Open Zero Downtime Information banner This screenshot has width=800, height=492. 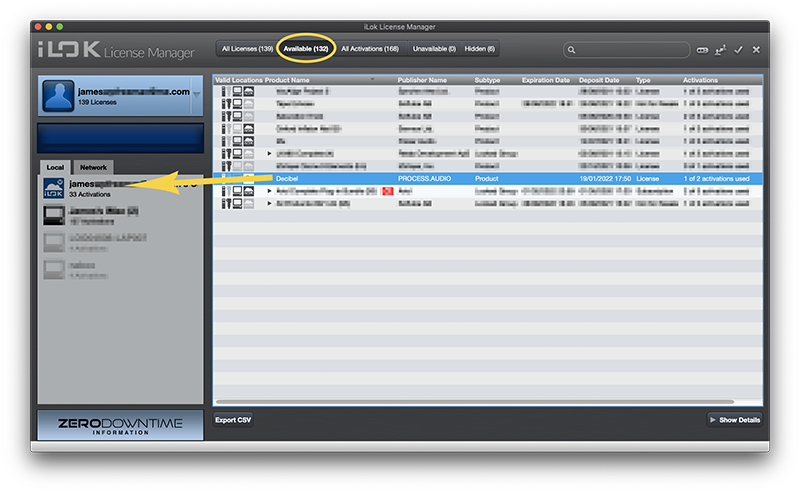tap(120, 425)
